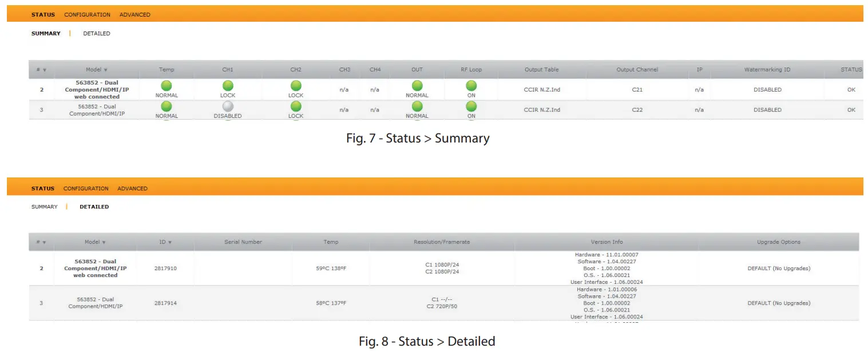This screenshot has height=356, width=868.
Task: Click STATUS OK value in row 3
Action: point(851,110)
